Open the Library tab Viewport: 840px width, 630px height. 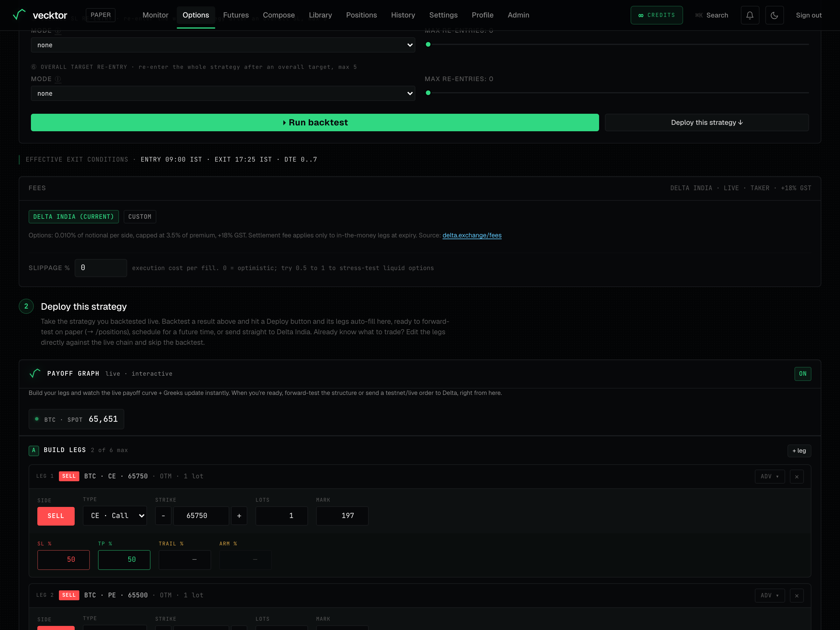(x=320, y=15)
